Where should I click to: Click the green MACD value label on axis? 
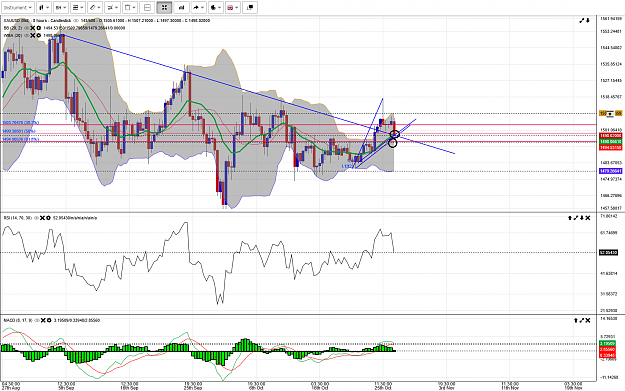pyautogui.click(x=607, y=344)
